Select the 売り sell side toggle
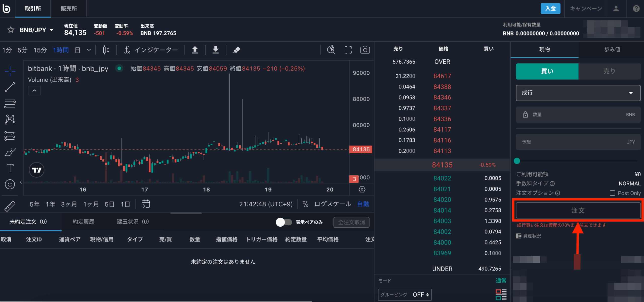 (610, 71)
